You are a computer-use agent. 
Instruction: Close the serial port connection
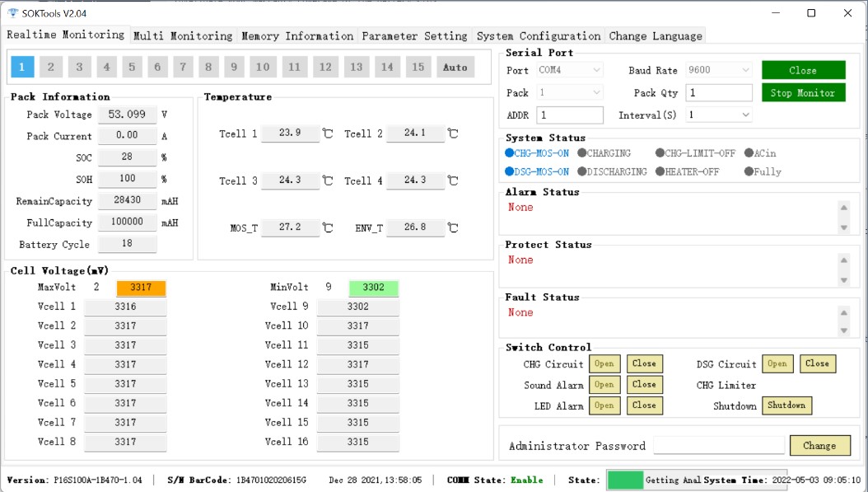coord(803,70)
